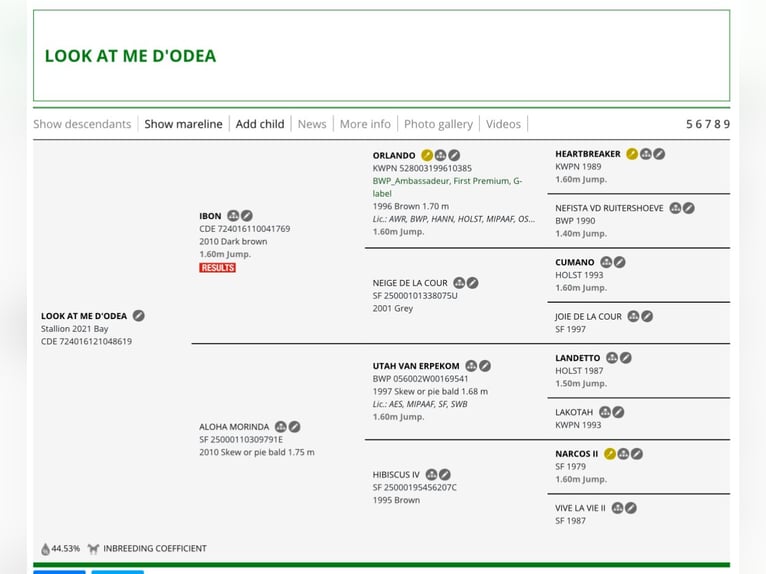Click the red RESULTS button under IBON
This screenshot has height=574, width=766.
tap(217, 268)
